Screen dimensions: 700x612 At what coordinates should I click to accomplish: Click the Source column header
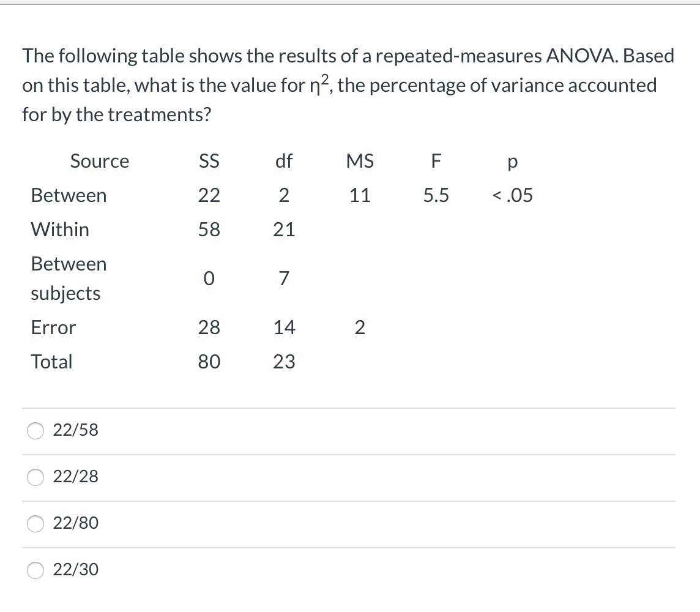[99, 161]
